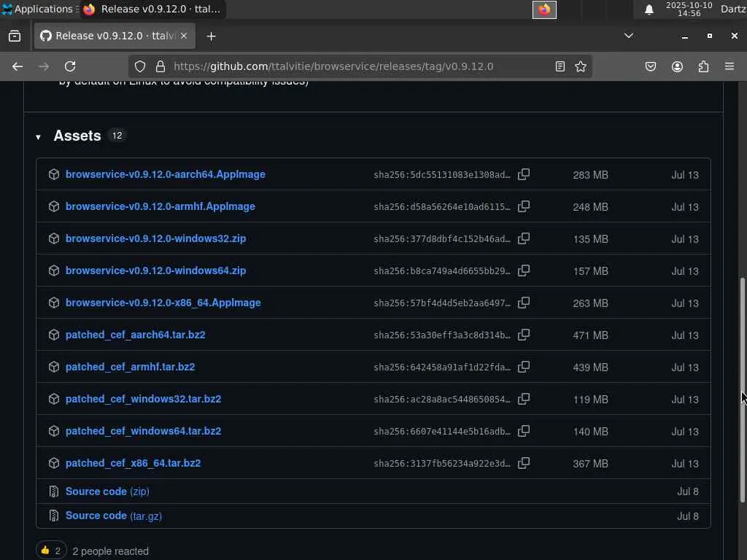Download patched_cef_windows32.tar.bz2

144,399
